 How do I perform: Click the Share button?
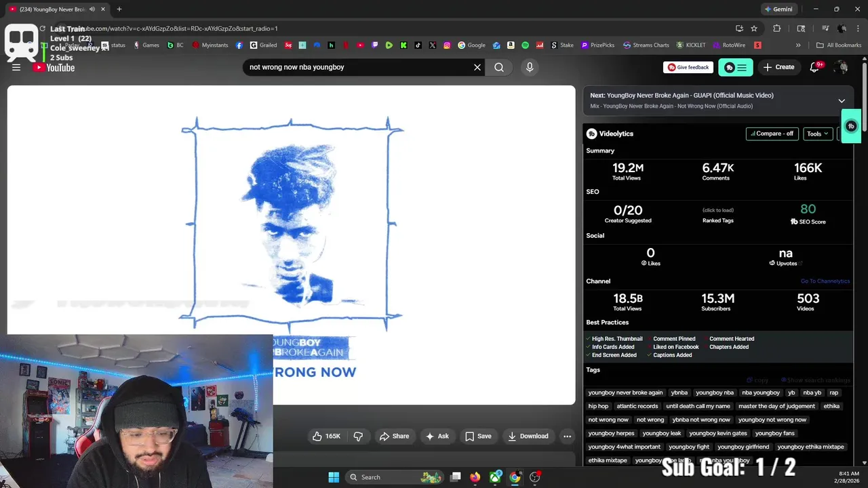pyautogui.click(x=394, y=436)
